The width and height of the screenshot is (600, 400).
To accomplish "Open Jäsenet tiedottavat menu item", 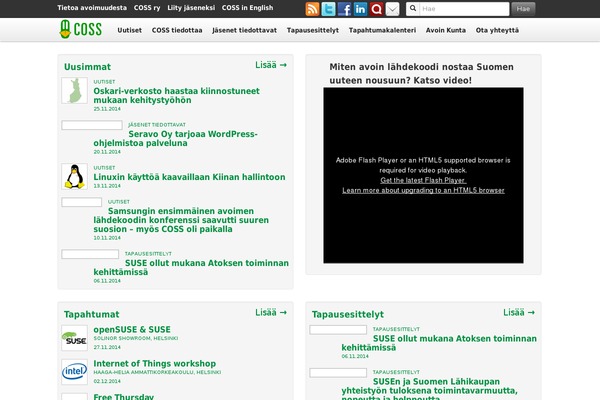I will (245, 30).
